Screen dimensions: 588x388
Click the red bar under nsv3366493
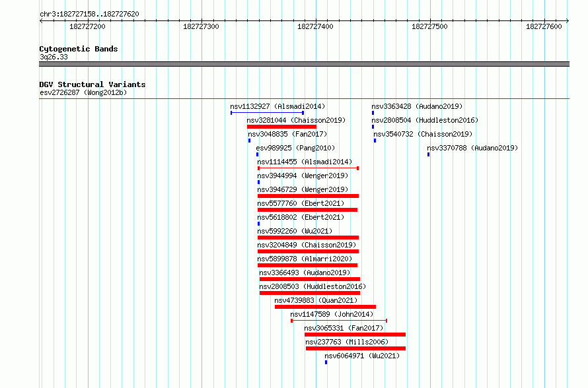(310, 279)
